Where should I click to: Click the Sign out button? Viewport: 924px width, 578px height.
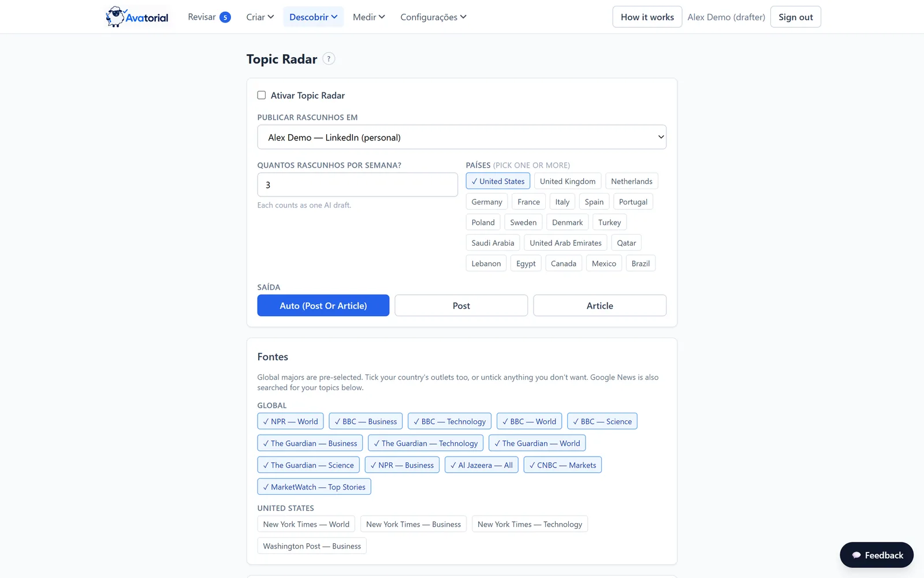tap(796, 17)
